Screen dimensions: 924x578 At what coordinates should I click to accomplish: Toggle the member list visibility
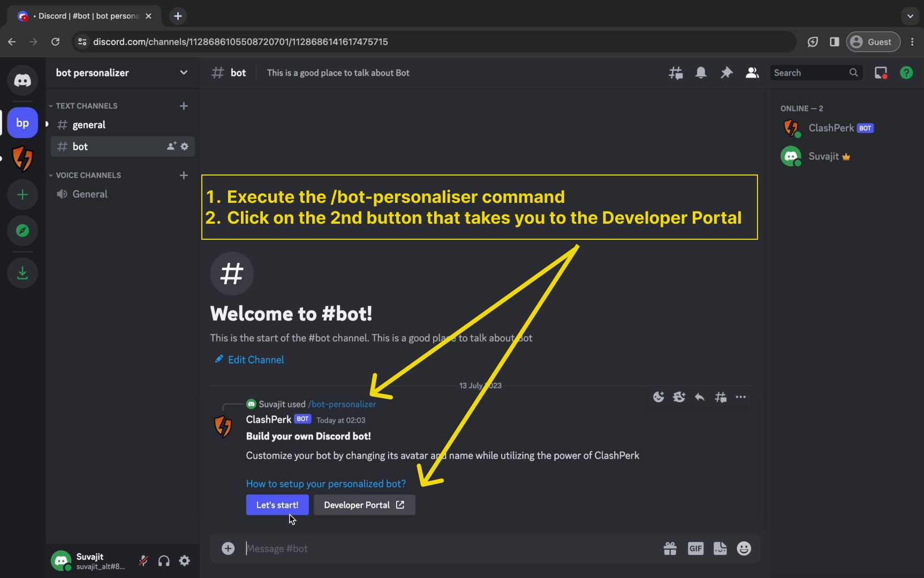752,73
